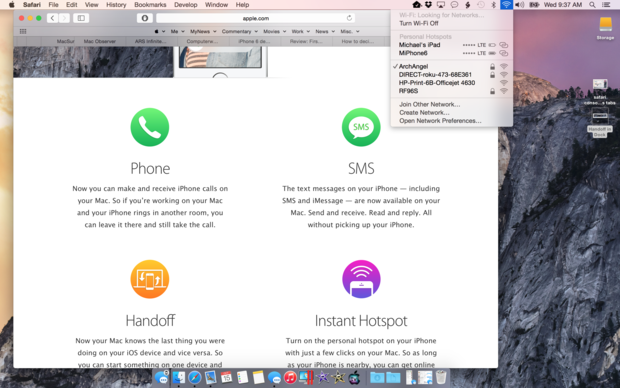Click the green SMS bubble icon
The image size is (620, 388).
(361, 127)
